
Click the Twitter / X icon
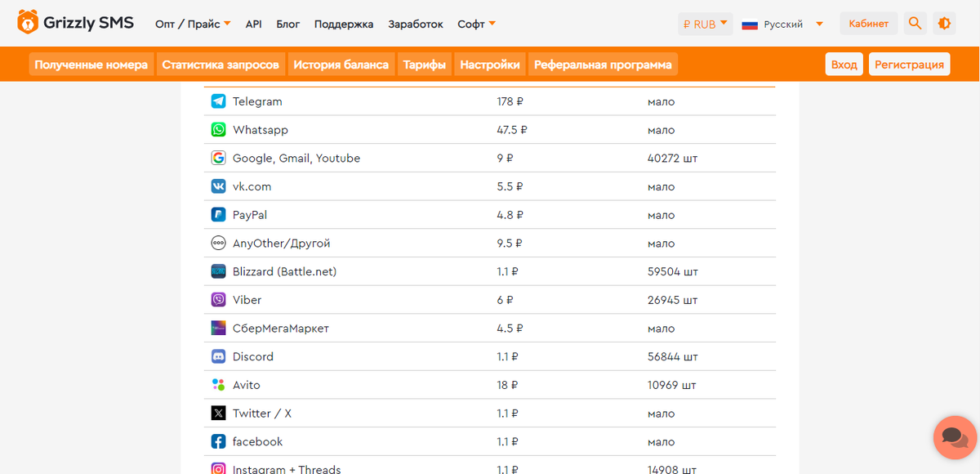click(x=218, y=413)
